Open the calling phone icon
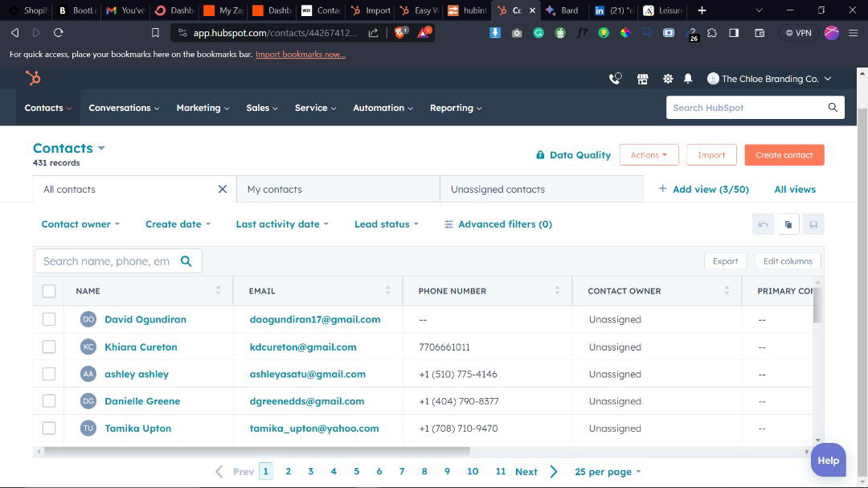This screenshot has height=488, width=868. [x=615, y=79]
